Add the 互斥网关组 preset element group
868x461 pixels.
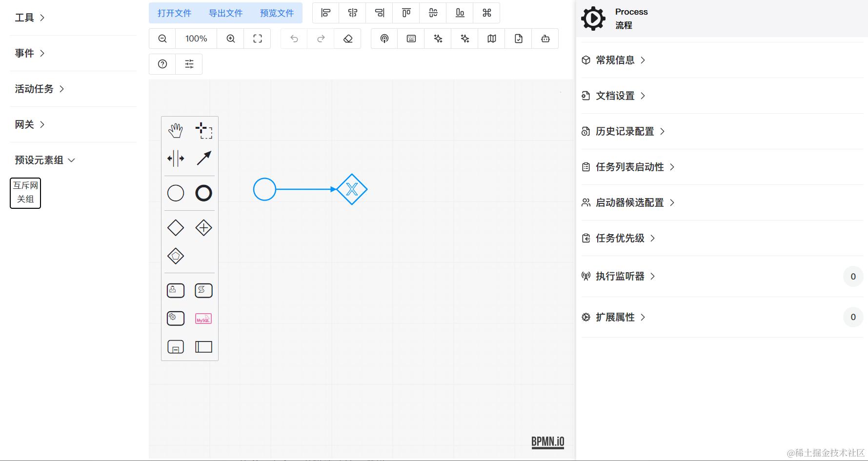25,193
